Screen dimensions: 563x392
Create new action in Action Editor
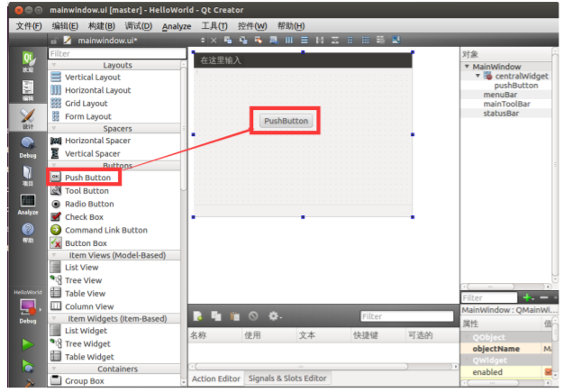pos(197,316)
